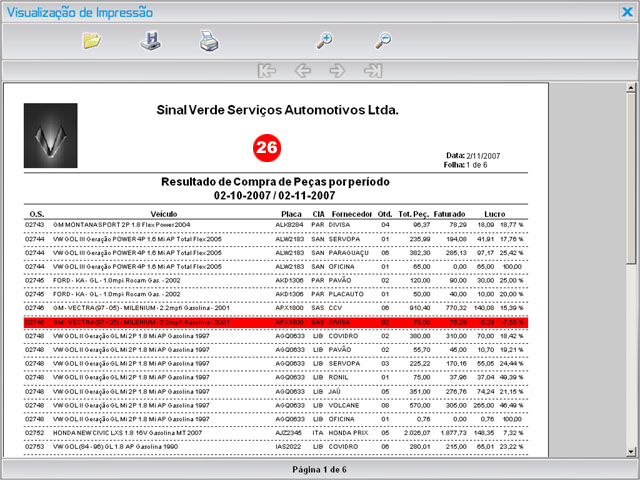Click the 'Placa' column header

[x=291, y=214]
